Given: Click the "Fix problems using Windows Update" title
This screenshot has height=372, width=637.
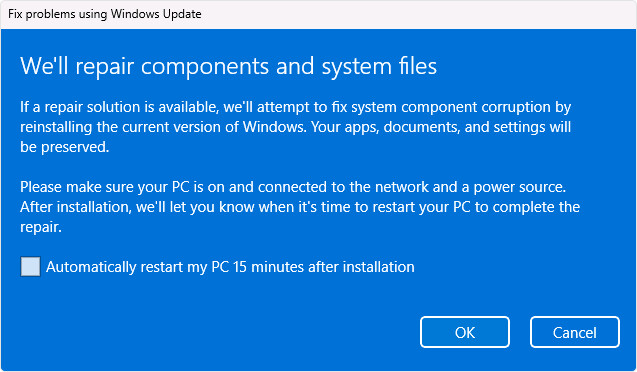Looking at the screenshot, I should (105, 14).
